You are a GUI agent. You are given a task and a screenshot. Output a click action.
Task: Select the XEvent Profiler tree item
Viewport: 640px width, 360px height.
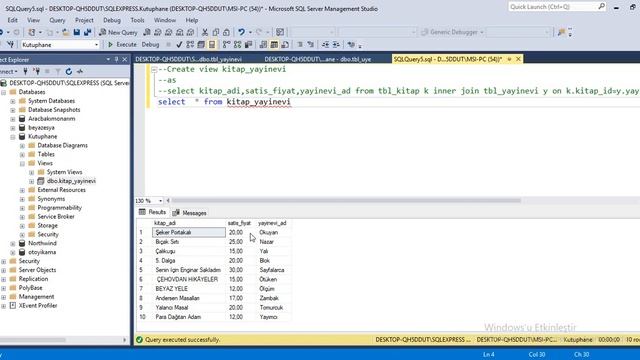click(38, 305)
